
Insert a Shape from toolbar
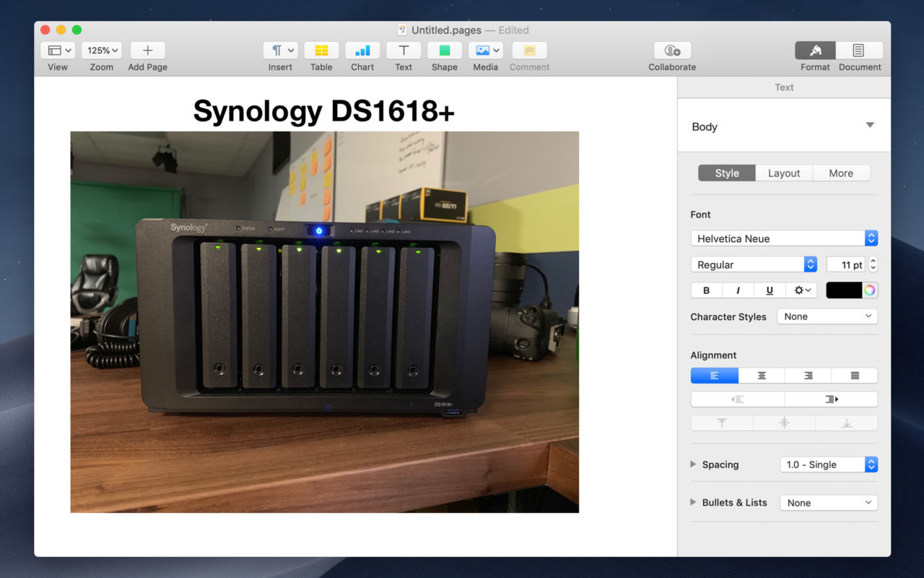(x=445, y=51)
